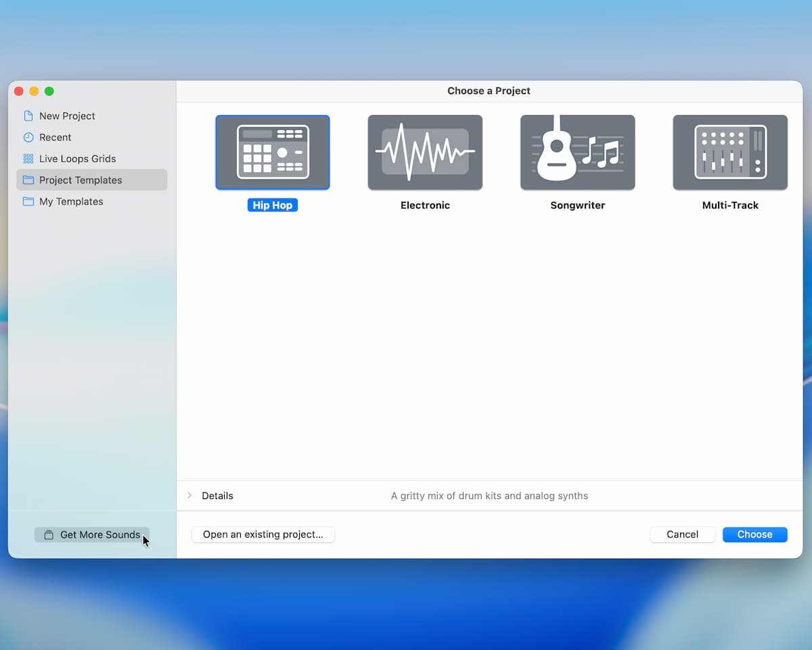Close the Choose a Project window
812x650 pixels.
pos(19,91)
